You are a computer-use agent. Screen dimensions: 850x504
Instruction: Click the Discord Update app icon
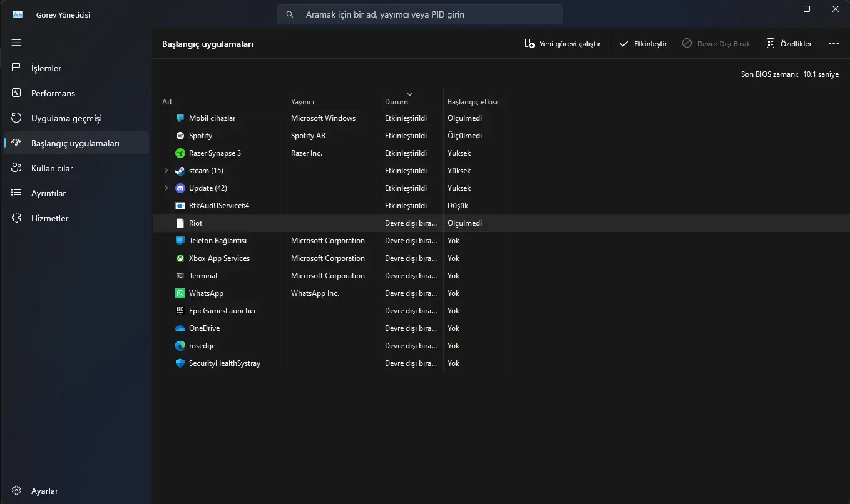(180, 188)
